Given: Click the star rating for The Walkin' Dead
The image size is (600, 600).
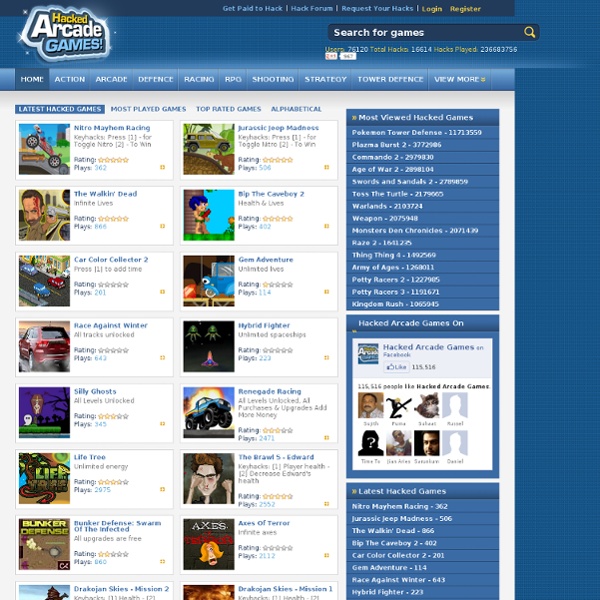Looking at the screenshot, I should click(114, 217).
